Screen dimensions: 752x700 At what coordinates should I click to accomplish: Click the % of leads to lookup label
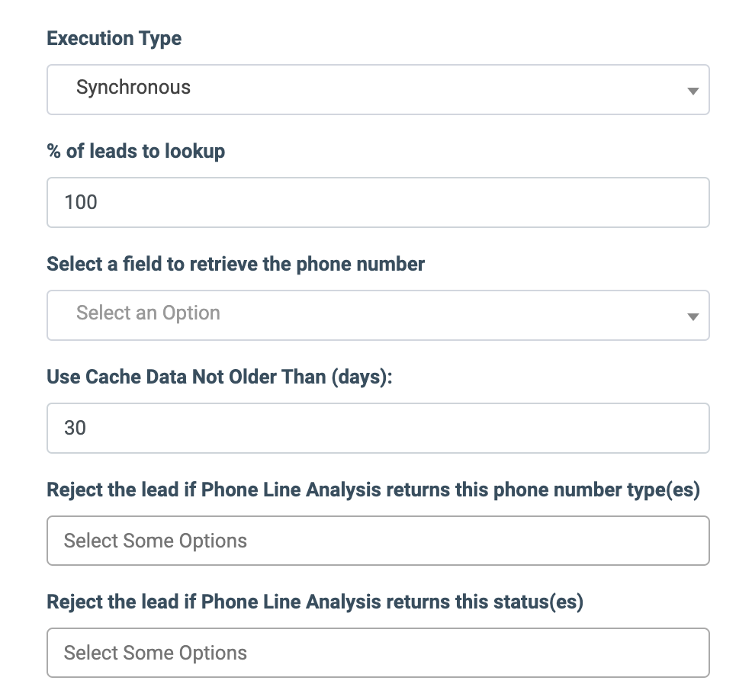[137, 152]
